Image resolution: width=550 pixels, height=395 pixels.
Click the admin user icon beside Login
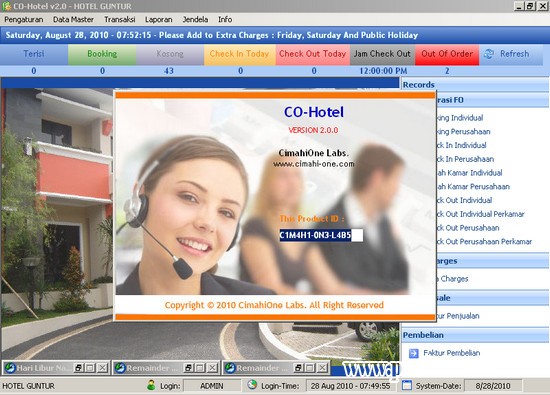(151, 385)
